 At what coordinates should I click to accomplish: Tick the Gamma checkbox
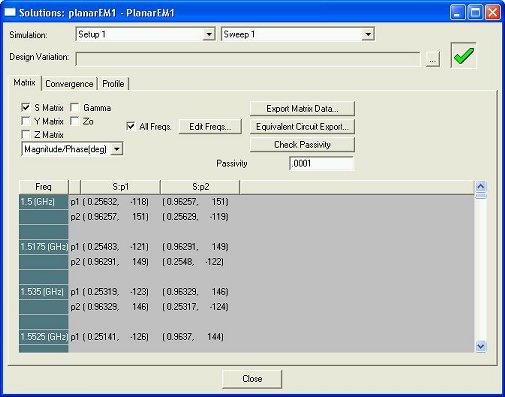(x=75, y=107)
